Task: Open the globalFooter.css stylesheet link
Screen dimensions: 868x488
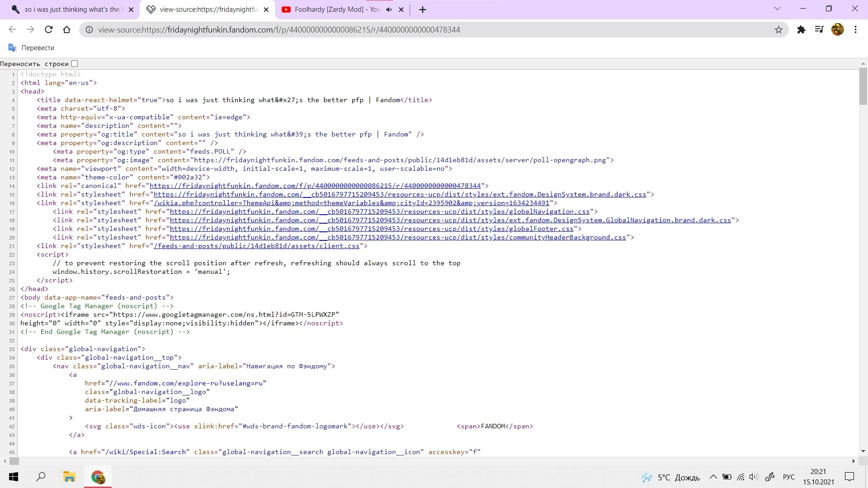Action: (x=371, y=229)
